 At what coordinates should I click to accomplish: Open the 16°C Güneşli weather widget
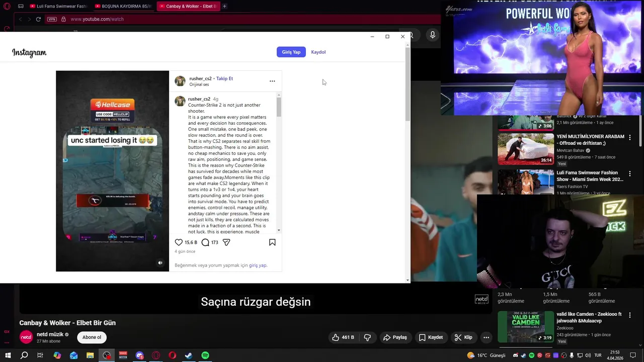click(x=486, y=355)
